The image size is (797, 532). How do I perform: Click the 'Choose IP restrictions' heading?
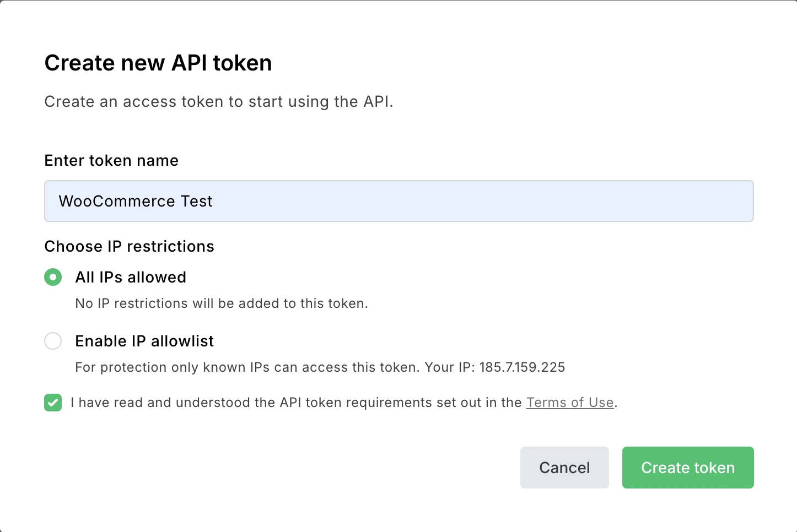pos(129,246)
